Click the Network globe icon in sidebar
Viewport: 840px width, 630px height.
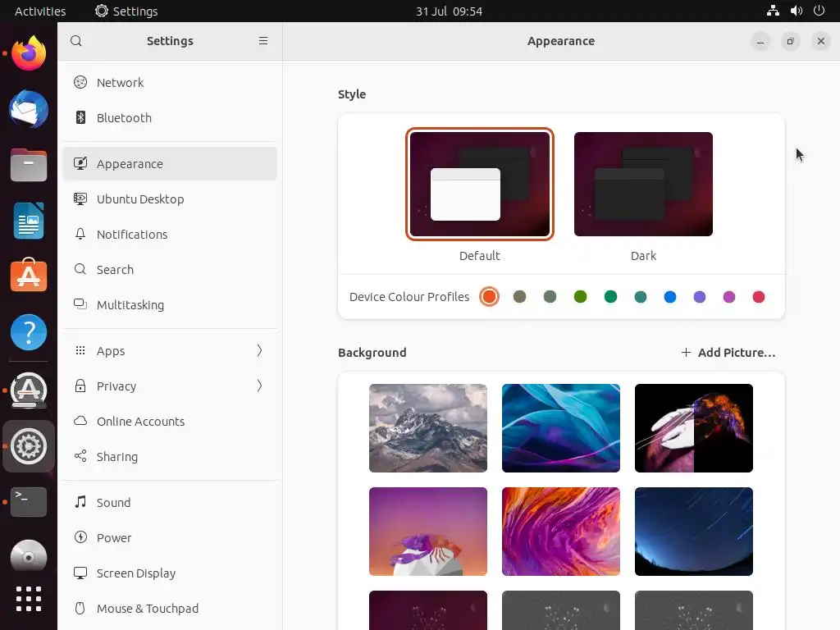[80, 82]
